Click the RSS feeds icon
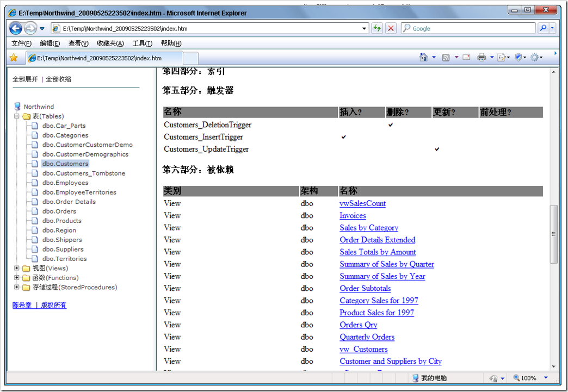This screenshot has height=392, width=568. (446, 57)
